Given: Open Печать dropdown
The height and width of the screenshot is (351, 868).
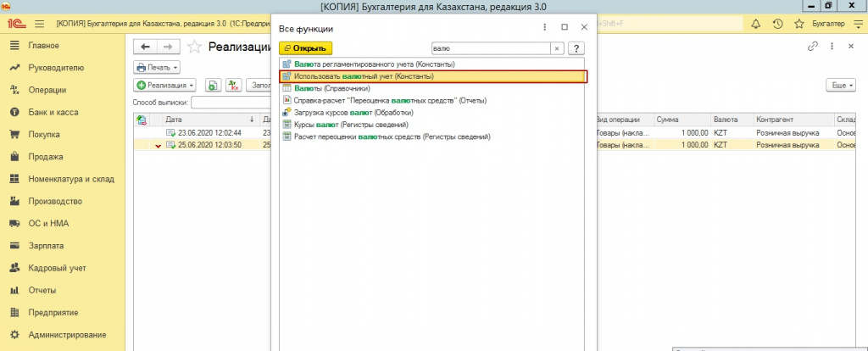Looking at the screenshot, I should tap(157, 68).
